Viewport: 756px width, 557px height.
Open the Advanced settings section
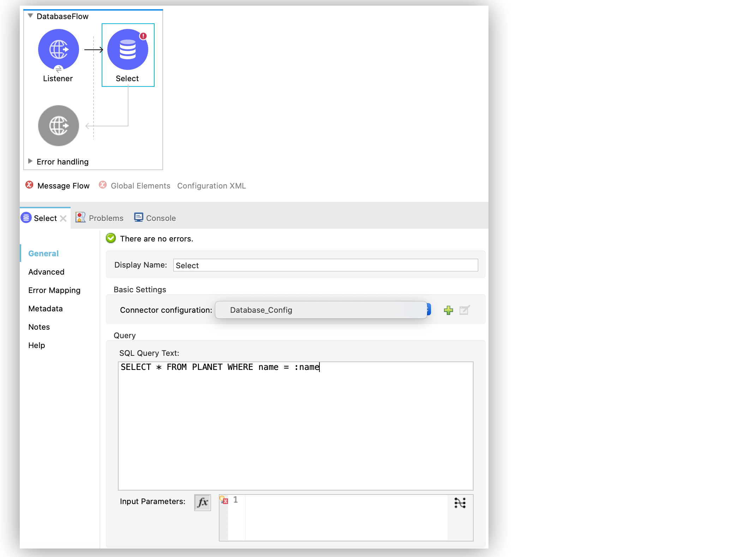[46, 272]
